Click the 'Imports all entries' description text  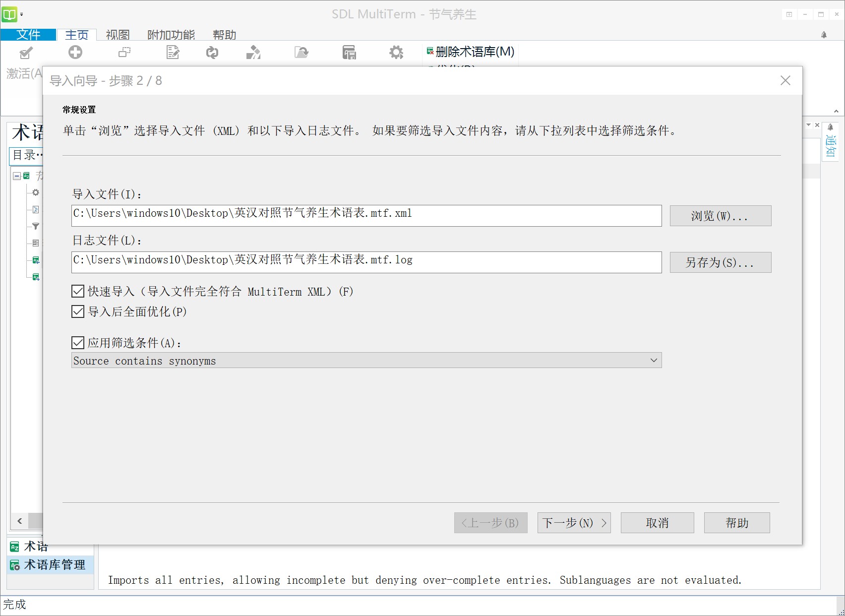point(424,580)
